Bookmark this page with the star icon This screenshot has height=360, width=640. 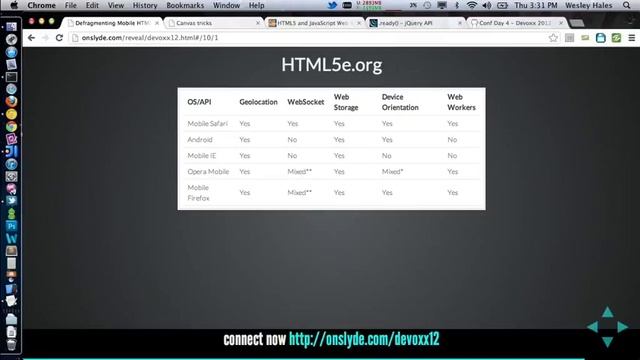(553, 38)
